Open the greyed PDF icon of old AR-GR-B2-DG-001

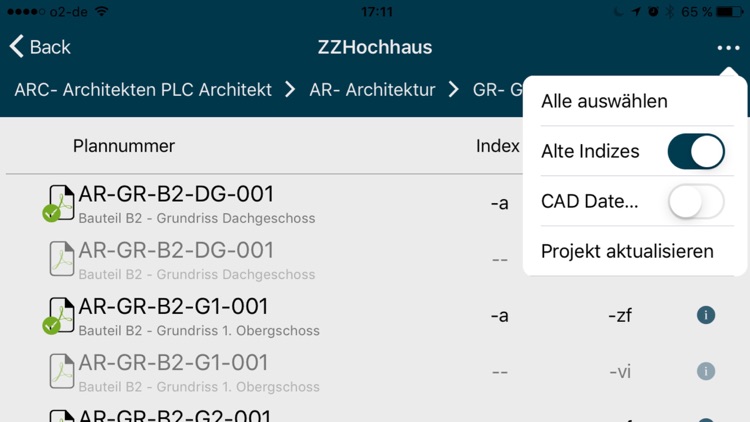point(62,259)
